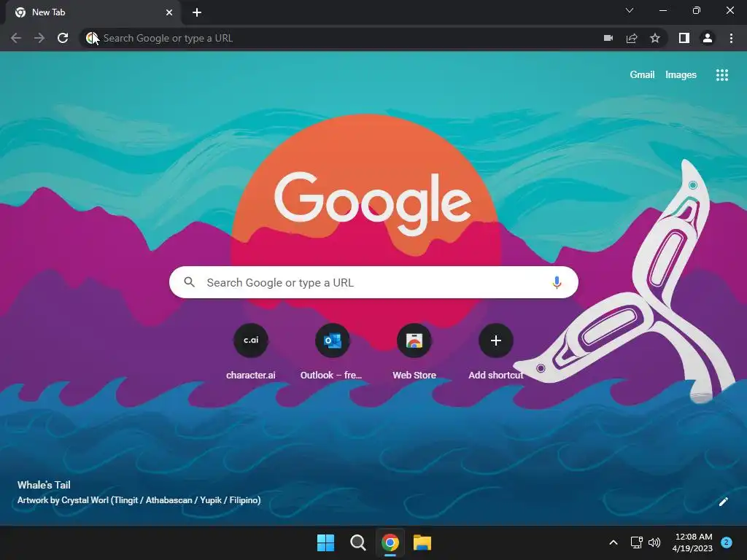
Task: Open Gmail link
Action: click(x=642, y=75)
